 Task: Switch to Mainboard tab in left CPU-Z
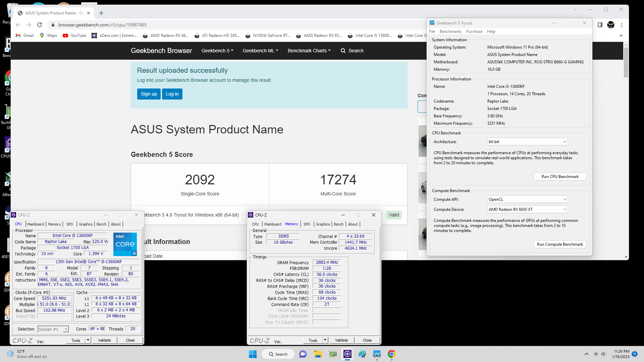[x=36, y=224]
